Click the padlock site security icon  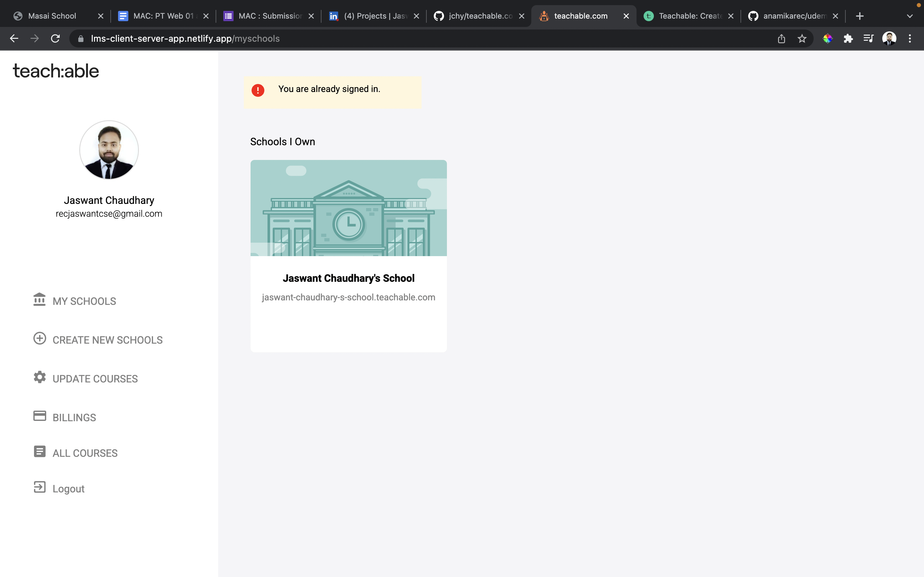[80, 38]
